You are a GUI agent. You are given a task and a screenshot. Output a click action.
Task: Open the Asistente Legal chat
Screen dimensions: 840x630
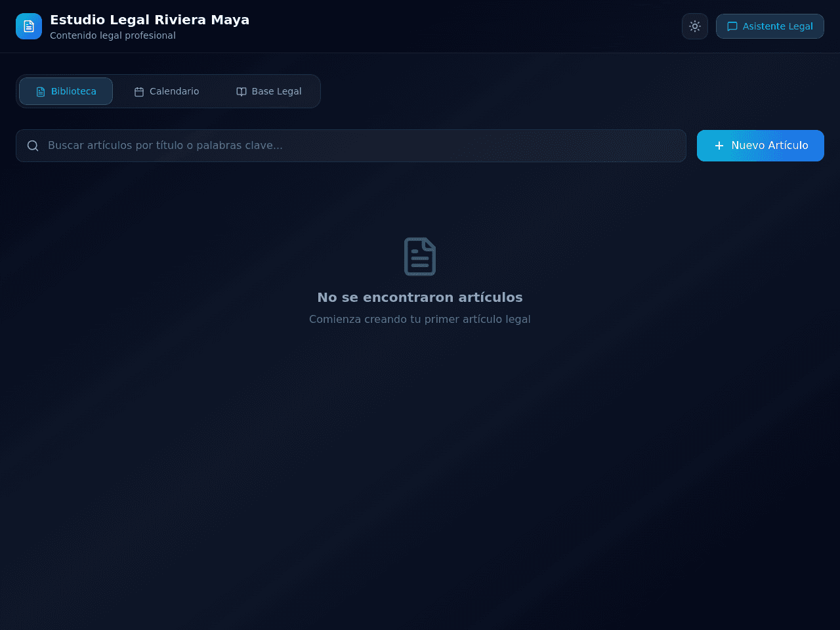point(770,26)
